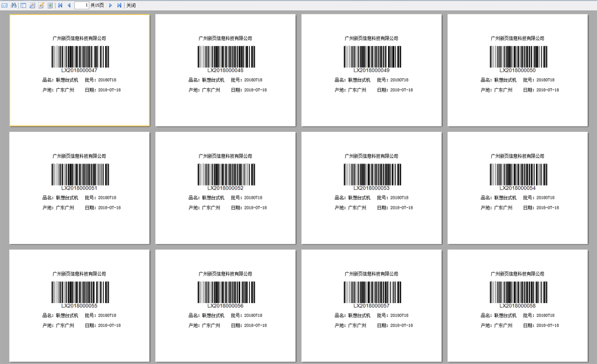Viewport: 597px width, 364px height.
Task: Select the page thumbnail labeled LX2018000048
Action: point(226,70)
